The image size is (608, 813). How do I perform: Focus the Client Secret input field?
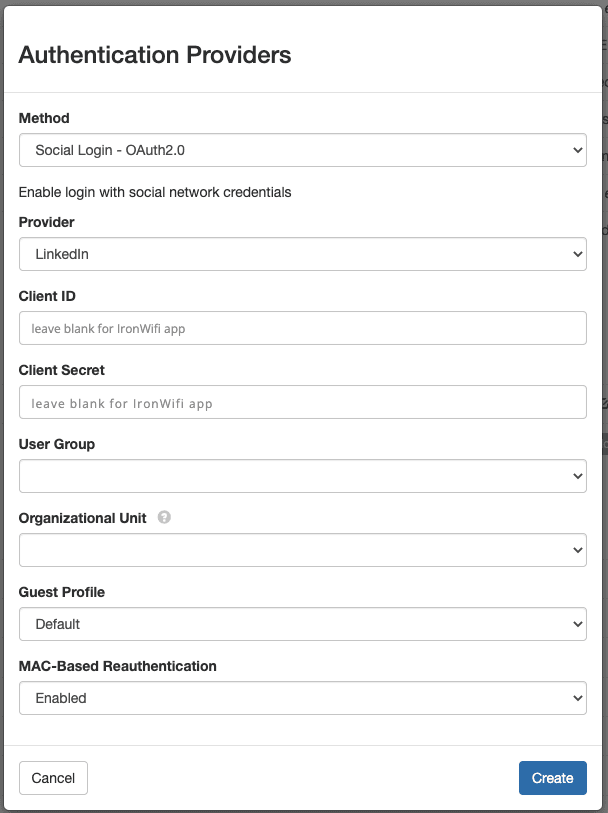point(303,402)
